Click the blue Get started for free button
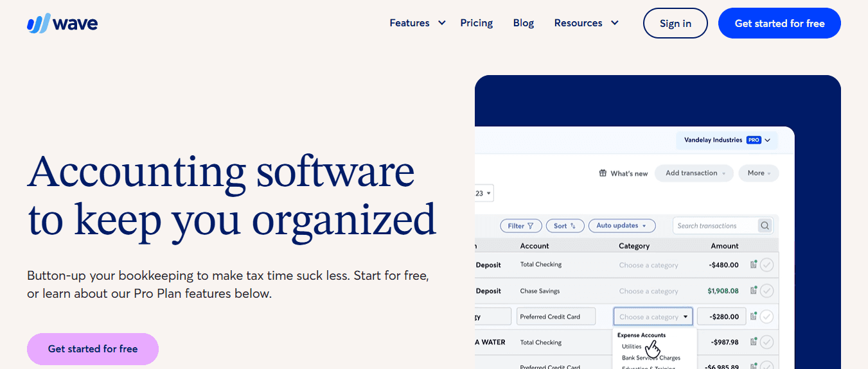The image size is (868, 369). click(779, 23)
